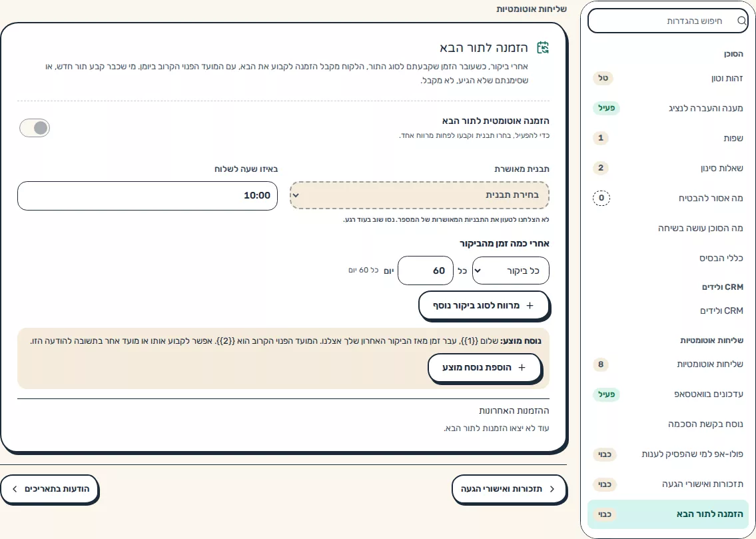Select the highlighted הזמנה לתור הבא sidebar item
Screen dimensions: 756x539
coord(668,514)
